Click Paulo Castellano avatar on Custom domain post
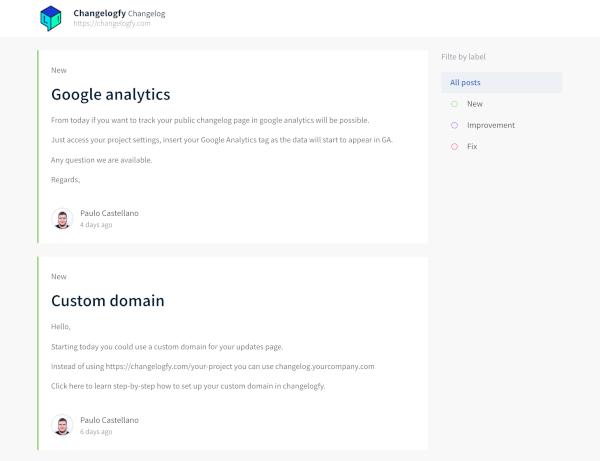The image size is (600, 461). click(62, 425)
